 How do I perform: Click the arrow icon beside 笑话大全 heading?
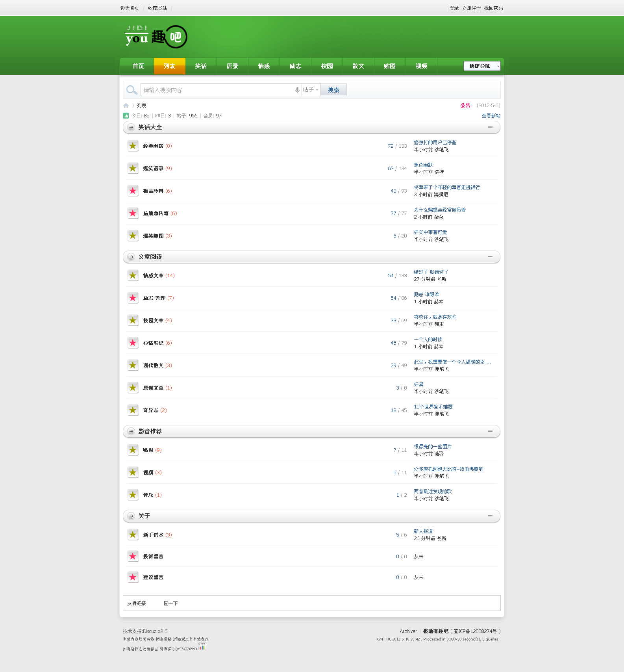pyautogui.click(x=131, y=127)
